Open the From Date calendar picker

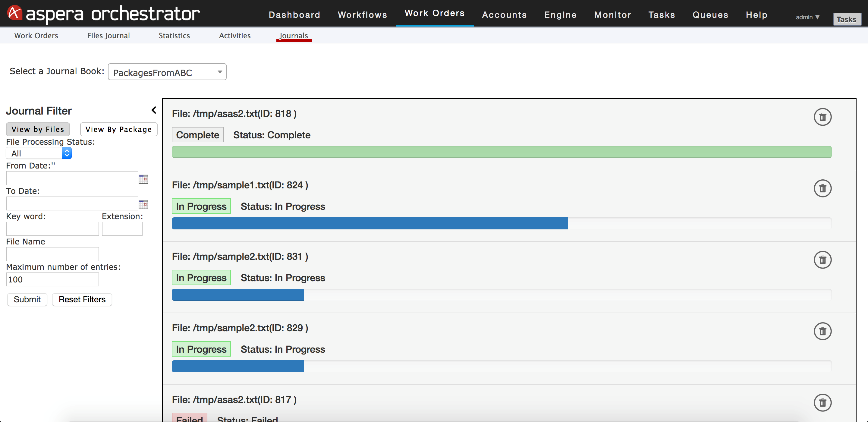143,179
